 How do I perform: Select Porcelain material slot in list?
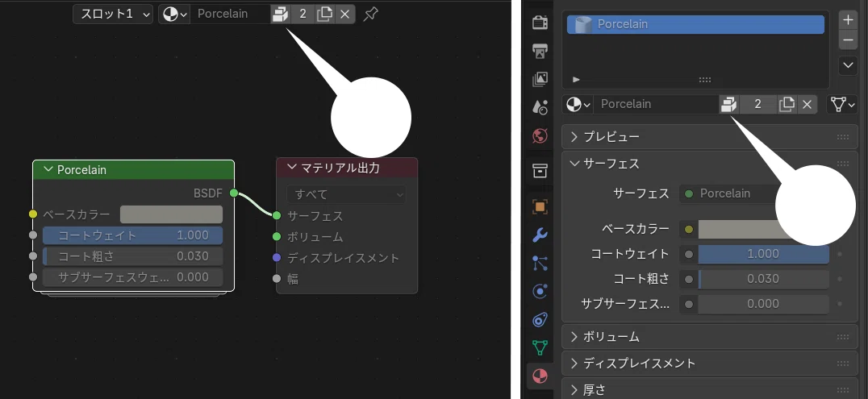[696, 24]
